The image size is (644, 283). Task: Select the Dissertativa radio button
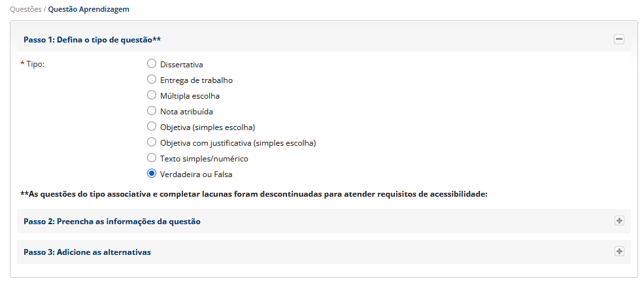point(152,64)
